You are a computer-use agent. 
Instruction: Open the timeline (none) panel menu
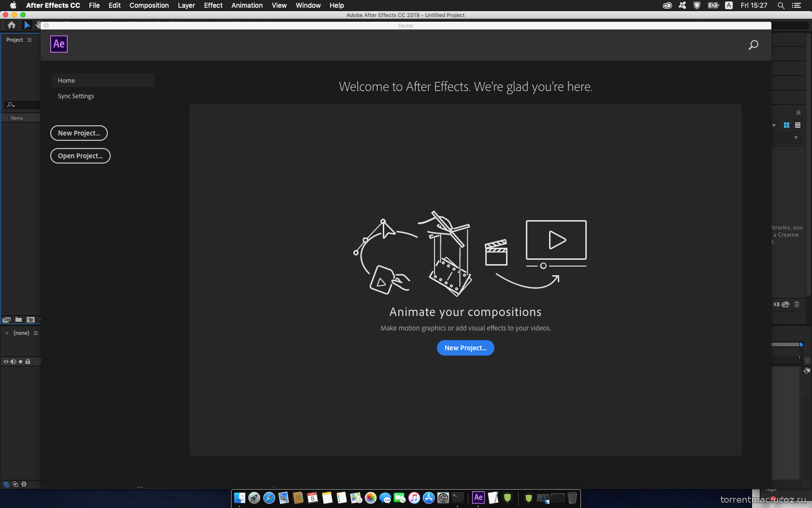[x=36, y=333]
